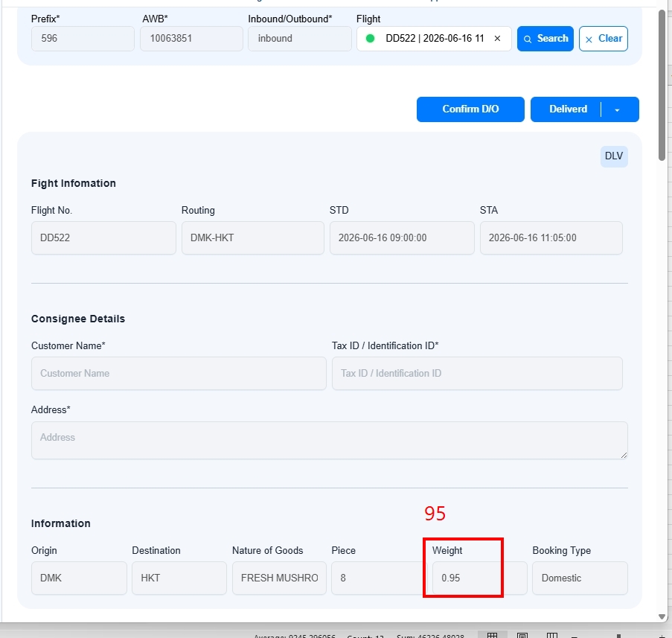Open the Inbound/Outbound dropdown field
Viewport: 672px width, 638px height.
[300, 39]
